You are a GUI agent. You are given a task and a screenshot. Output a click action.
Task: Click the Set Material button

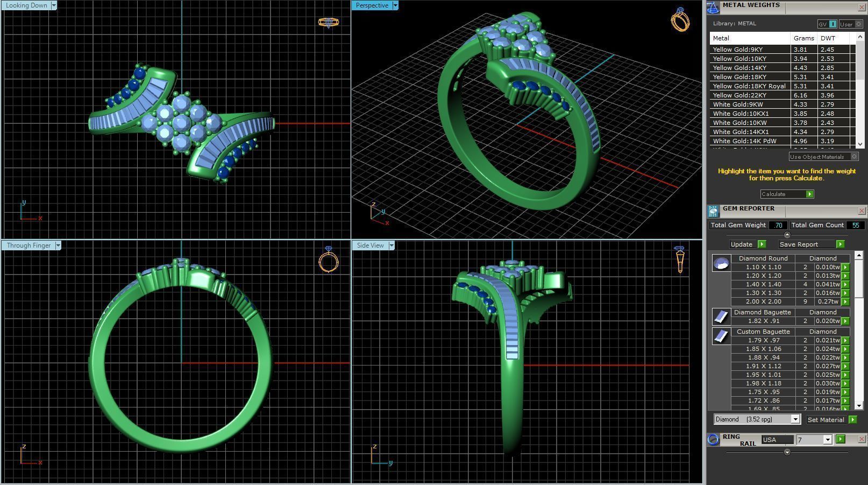point(831,420)
